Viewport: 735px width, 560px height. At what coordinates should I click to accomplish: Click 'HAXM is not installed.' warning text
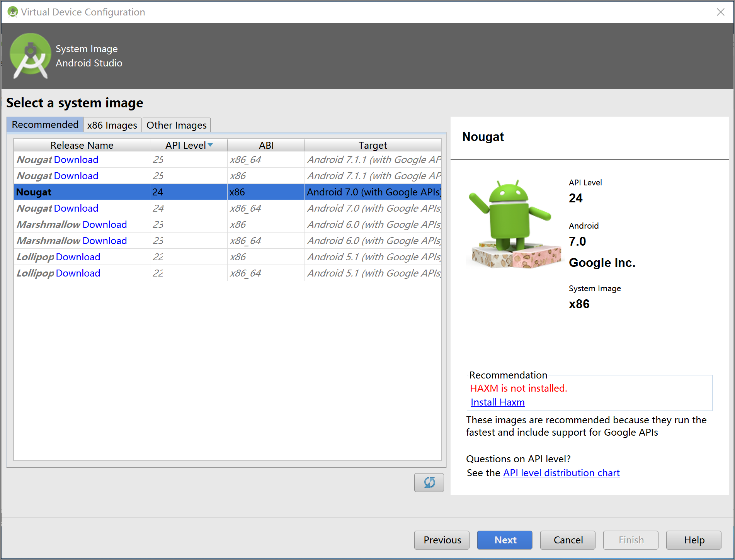(x=519, y=388)
